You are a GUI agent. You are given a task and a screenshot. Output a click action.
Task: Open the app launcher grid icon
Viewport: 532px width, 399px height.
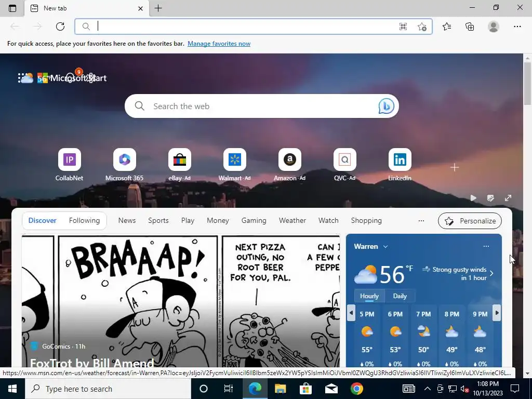point(22,78)
